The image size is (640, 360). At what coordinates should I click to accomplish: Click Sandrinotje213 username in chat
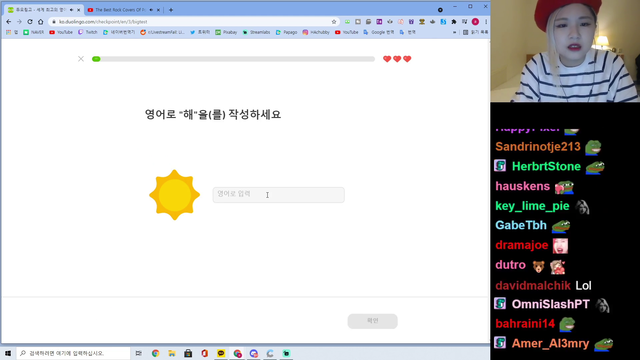[538, 147]
